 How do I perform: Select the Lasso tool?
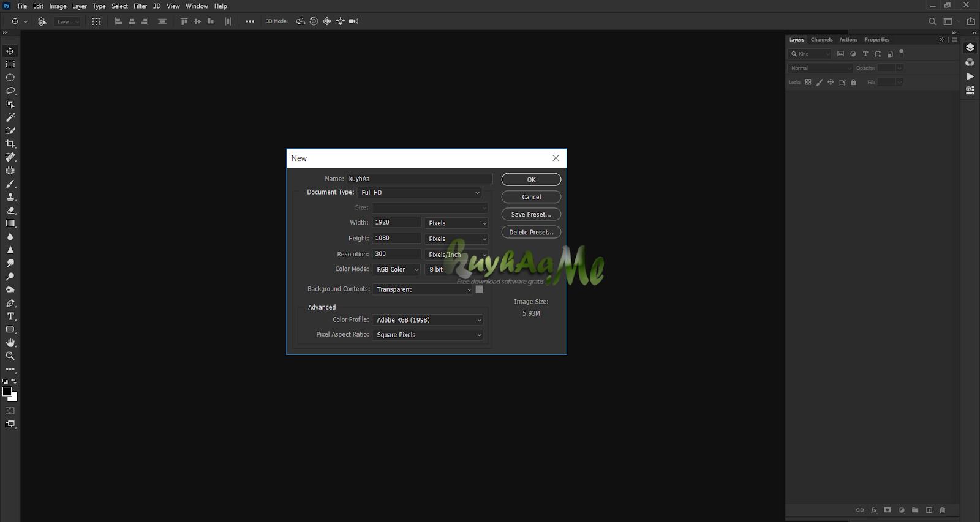[x=10, y=91]
